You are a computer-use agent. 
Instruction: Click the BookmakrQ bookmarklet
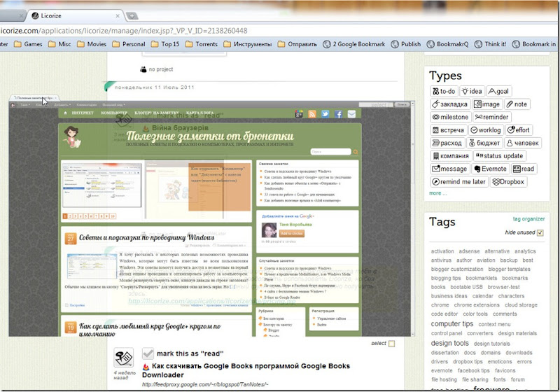click(x=448, y=44)
